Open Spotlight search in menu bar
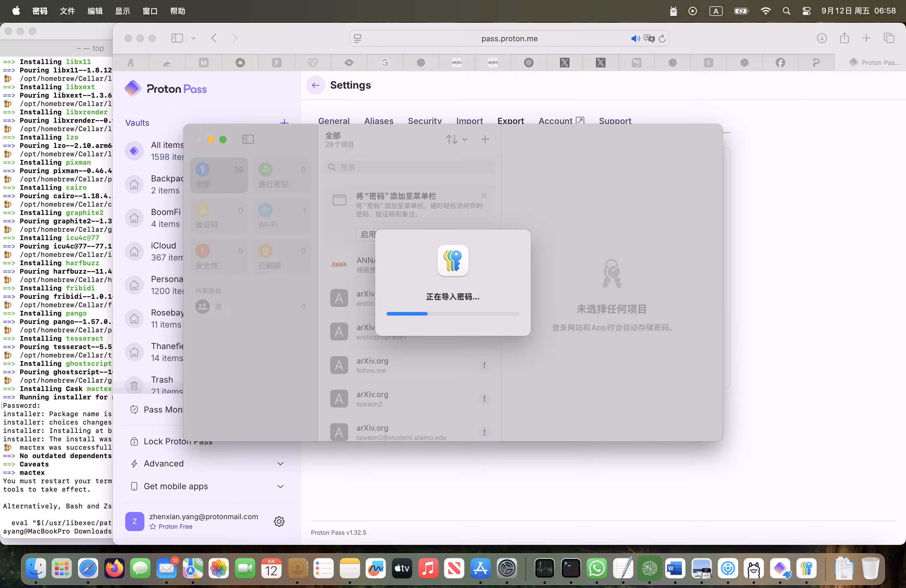Screen dimensions: 906x588 point(786,11)
